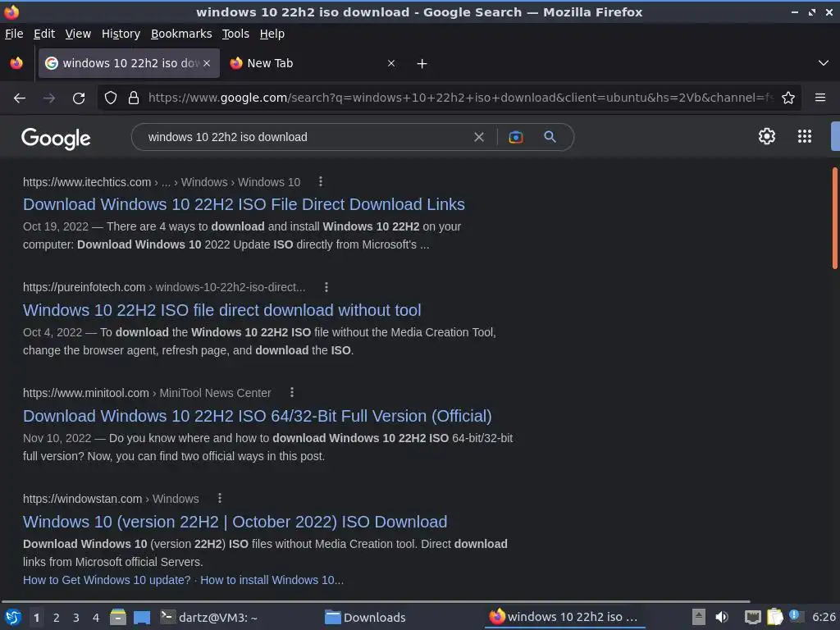
Task: Open more options for windowstan.com result
Action: (220, 498)
